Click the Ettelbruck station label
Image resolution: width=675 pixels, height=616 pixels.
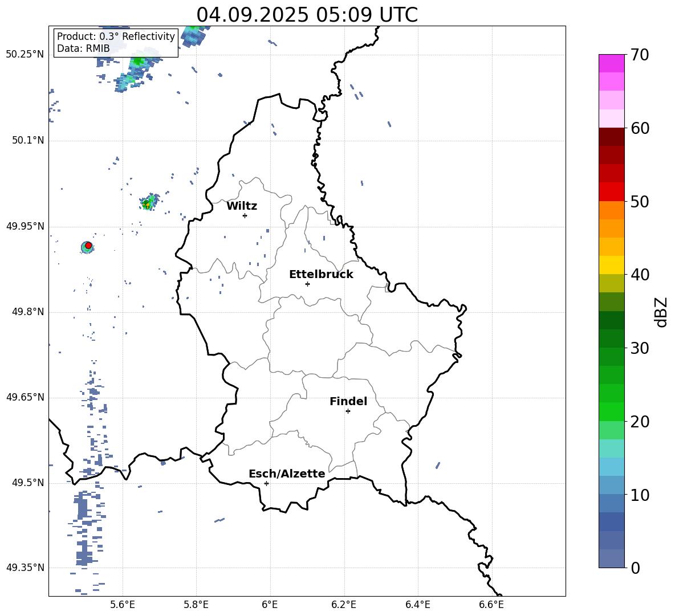coord(321,275)
